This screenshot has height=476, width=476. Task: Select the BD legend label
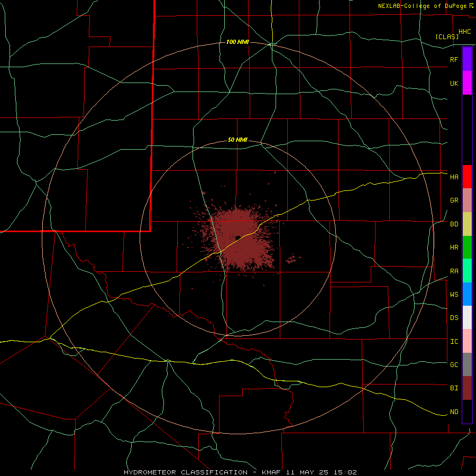(454, 224)
